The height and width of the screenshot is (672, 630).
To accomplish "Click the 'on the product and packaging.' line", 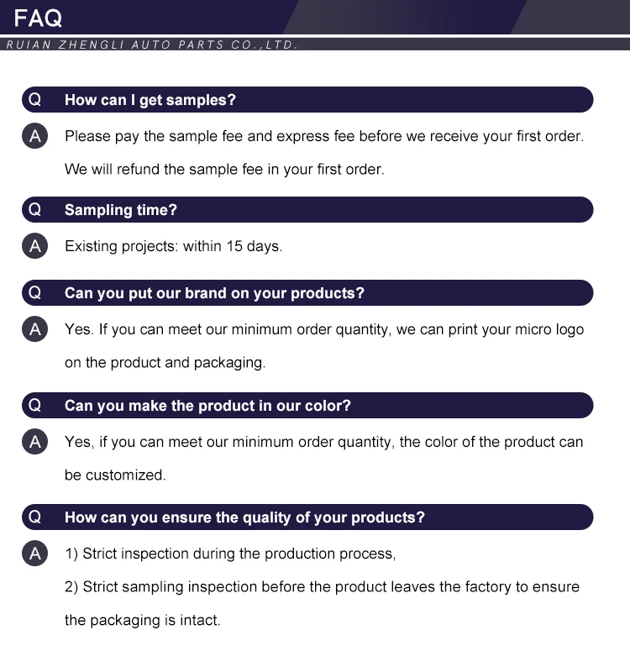I will point(165,363).
